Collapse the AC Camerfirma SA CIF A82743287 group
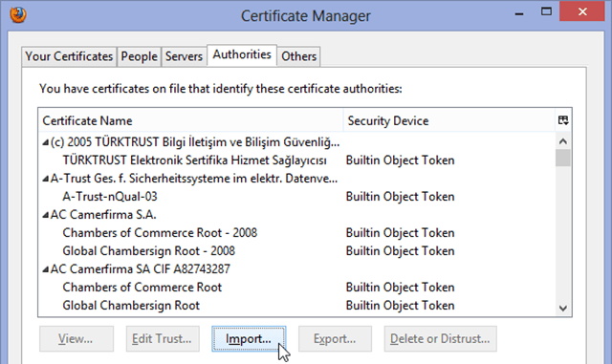The width and height of the screenshot is (612, 364). (46, 269)
